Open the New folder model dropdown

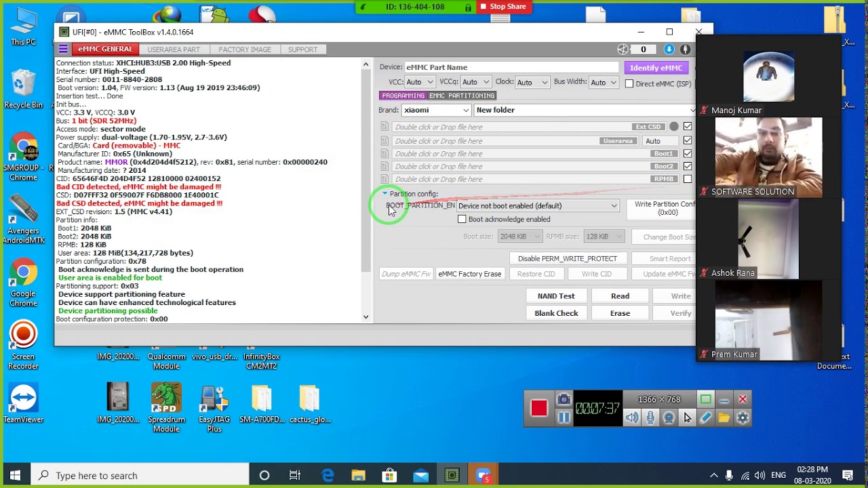pyautogui.click(x=585, y=110)
